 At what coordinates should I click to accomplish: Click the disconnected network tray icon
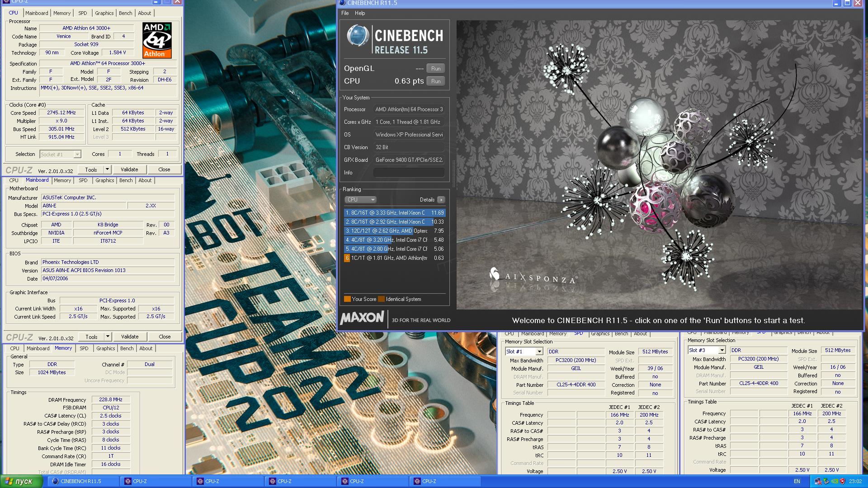click(818, 482)
